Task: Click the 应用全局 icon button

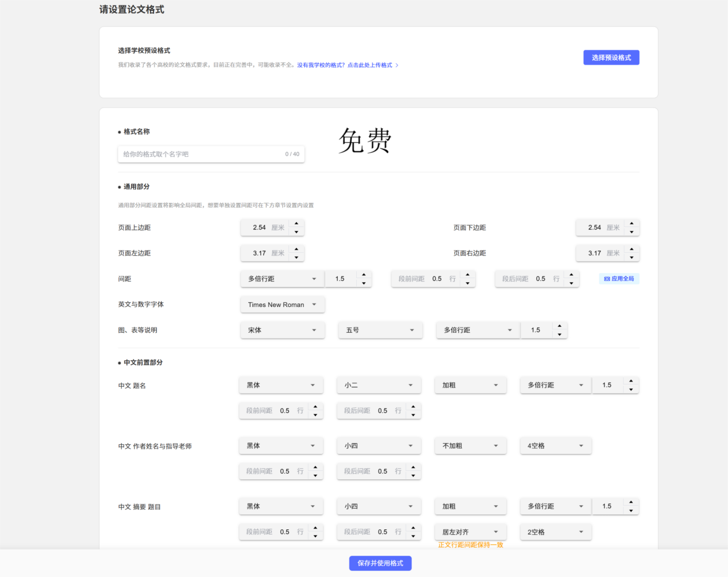Action: pos(619,279)
